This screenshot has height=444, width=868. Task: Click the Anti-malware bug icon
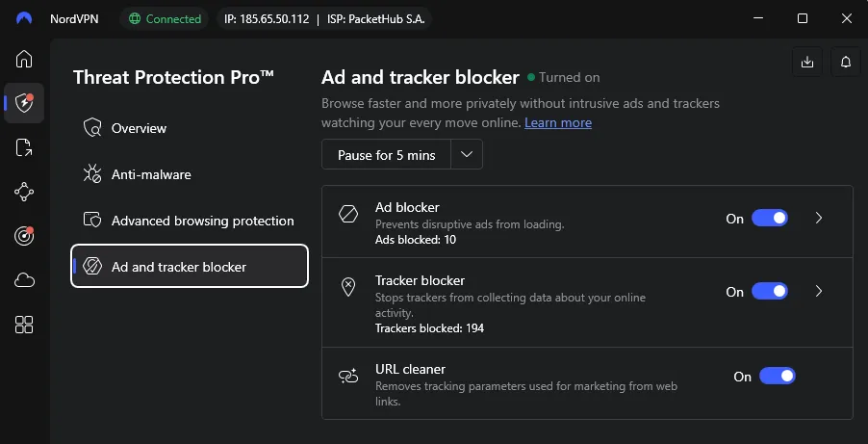(91, 174)
